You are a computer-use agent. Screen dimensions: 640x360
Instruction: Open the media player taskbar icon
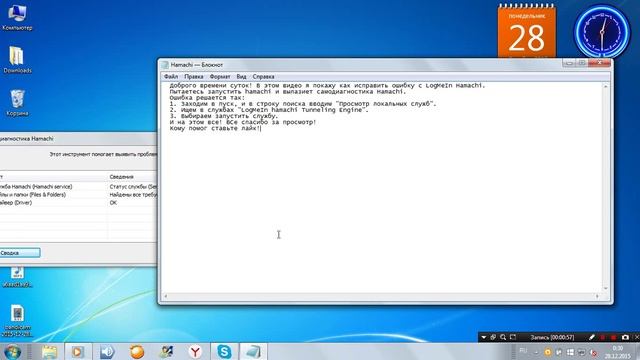[x=78, y=351]
